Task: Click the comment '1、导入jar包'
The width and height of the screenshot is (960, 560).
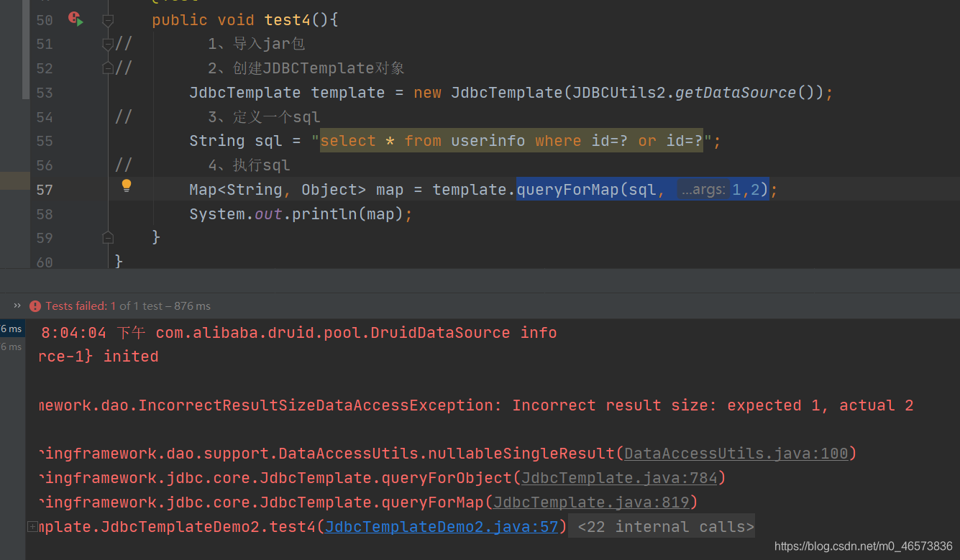Action: [x=257, y=45]
